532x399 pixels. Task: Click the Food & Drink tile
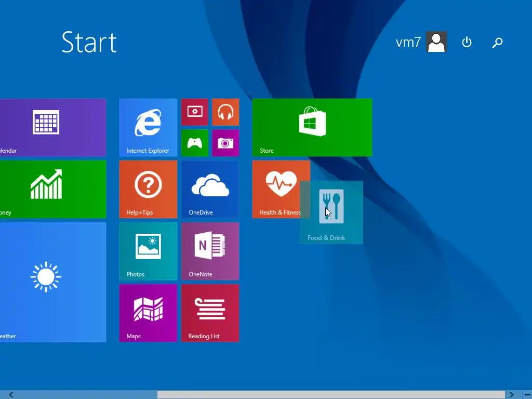[x=331, y=212]
